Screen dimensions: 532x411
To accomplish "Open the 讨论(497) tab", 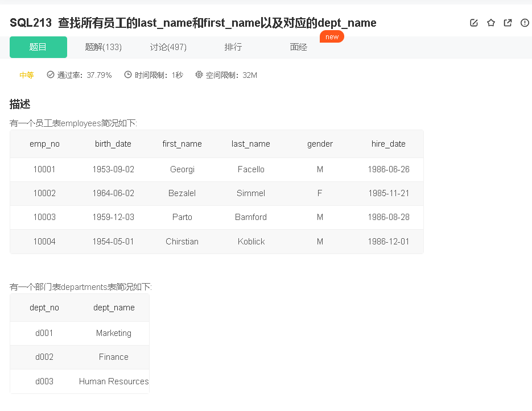I will [x=168, y=47].
